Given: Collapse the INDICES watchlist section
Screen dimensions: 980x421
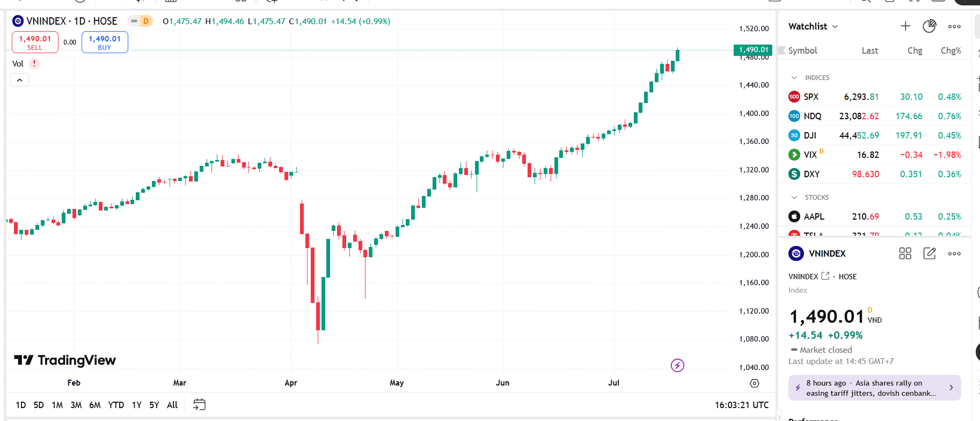Looking at the screenshot, I should coord(794,78).
